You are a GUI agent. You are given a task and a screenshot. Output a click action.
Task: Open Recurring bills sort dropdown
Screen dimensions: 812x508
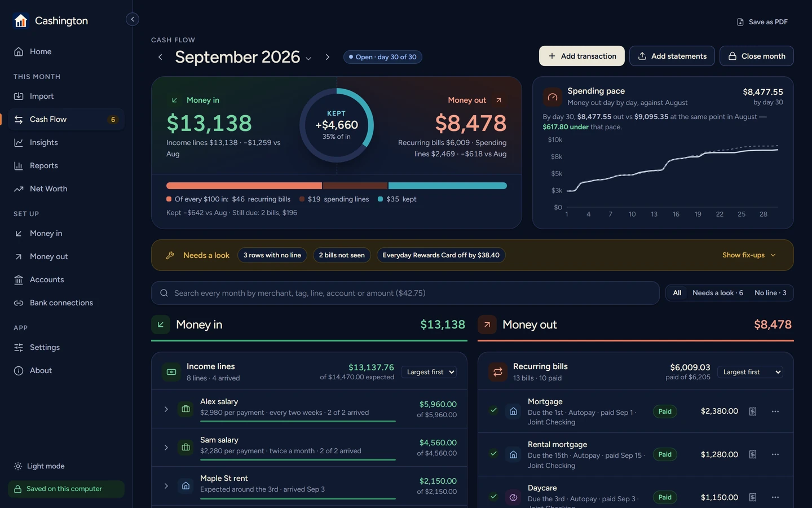750,372
